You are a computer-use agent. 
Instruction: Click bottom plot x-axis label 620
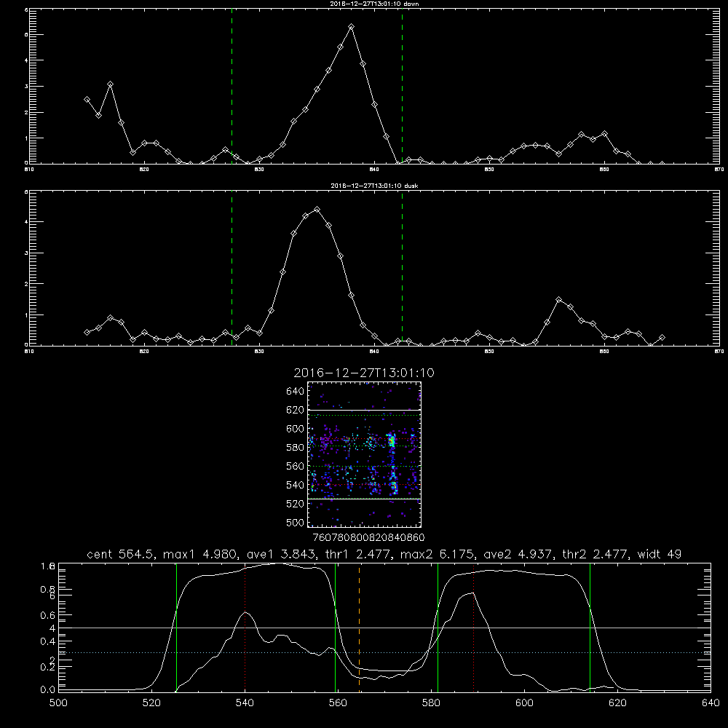617,703
